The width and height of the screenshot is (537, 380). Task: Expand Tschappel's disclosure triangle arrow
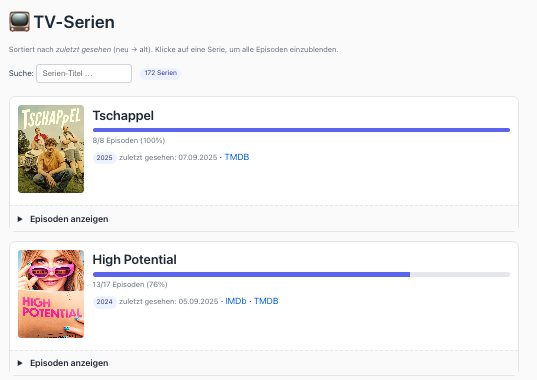[x=20, y=219]
